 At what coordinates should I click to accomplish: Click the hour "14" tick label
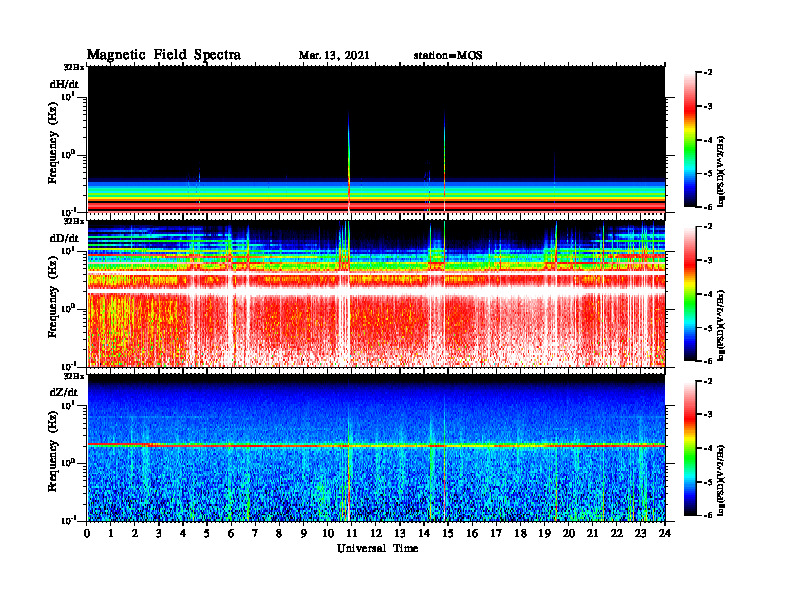coord(424,534)
